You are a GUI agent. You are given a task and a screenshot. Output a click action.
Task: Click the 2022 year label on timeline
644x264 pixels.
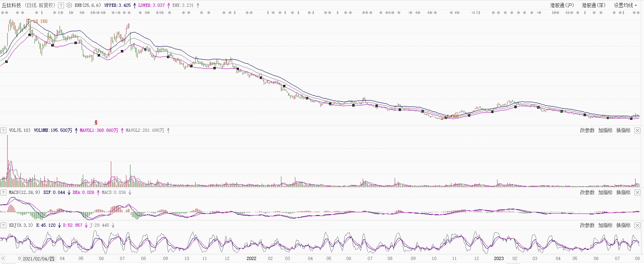click(251, 258)
